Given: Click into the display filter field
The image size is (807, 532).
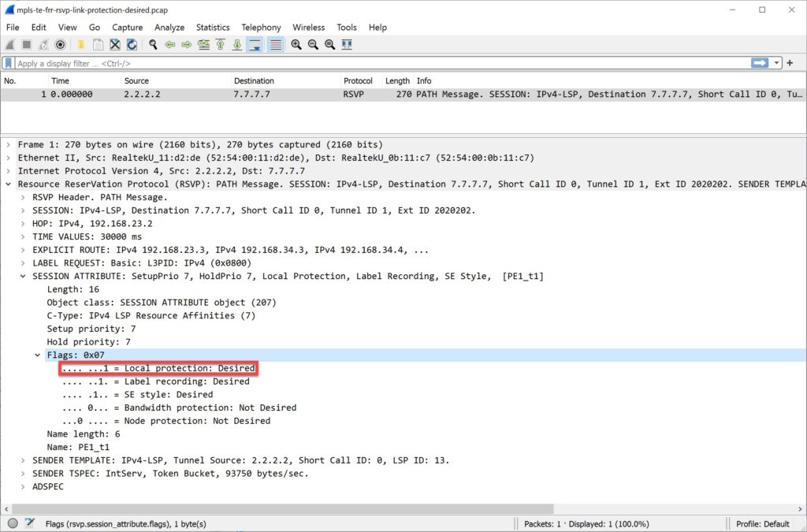Looking at the screenshot, I should pos(378,63).
